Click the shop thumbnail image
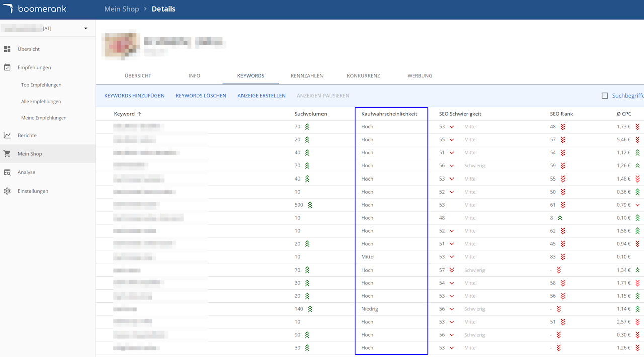644x357 pixels. (x=121, y=45)
